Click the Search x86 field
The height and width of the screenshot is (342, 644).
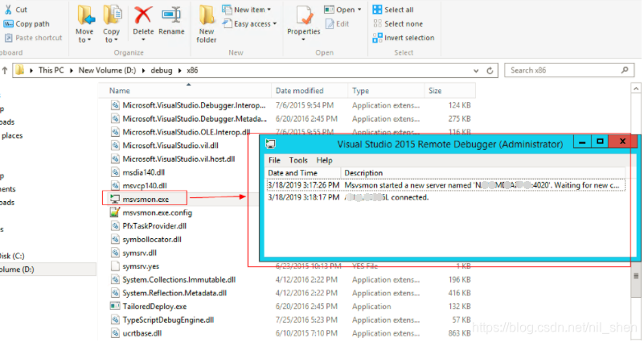pyautogui.click(x=569, y=70)
